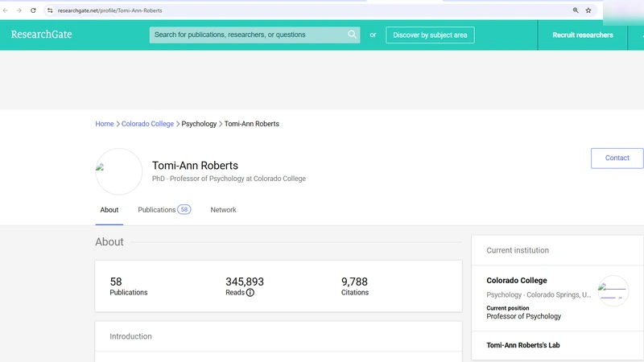Viewport: 644px width, 362px height.
Task: Click the Contact button
Action: coord(617,158)
